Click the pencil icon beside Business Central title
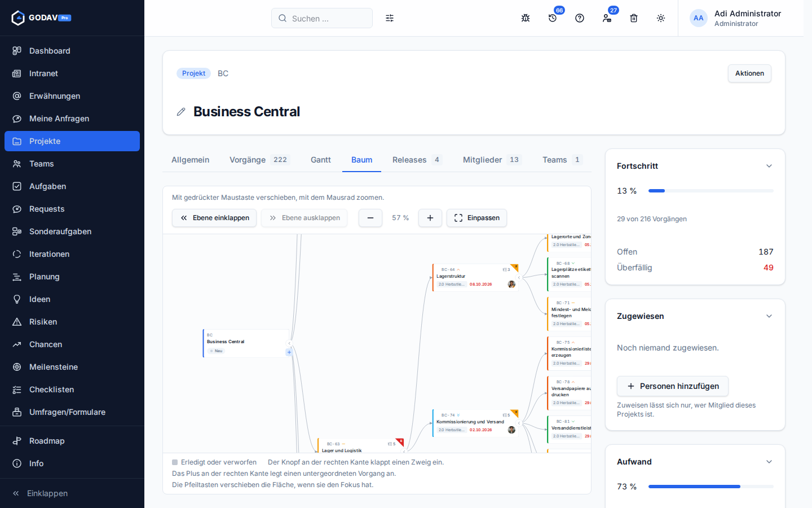Screen dimensions: 812x508 (x=181, y=112)
